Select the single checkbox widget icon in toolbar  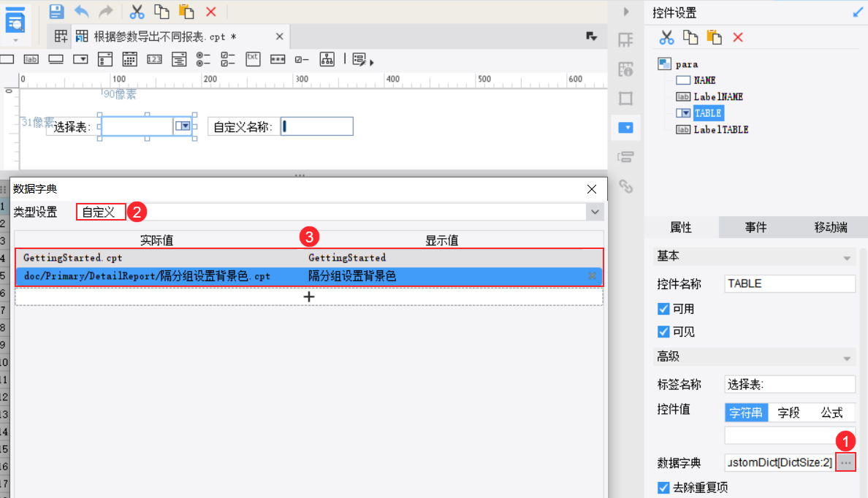pyautogui.click(x=302, y=59)
